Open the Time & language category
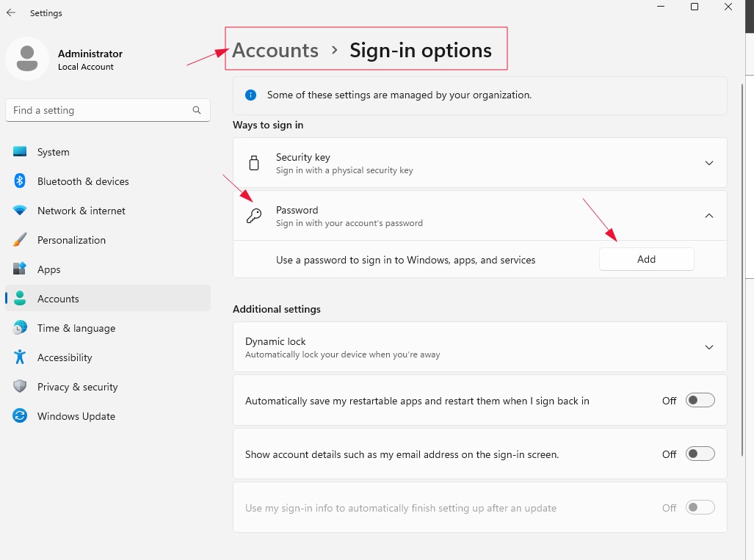 pos(76,328)
